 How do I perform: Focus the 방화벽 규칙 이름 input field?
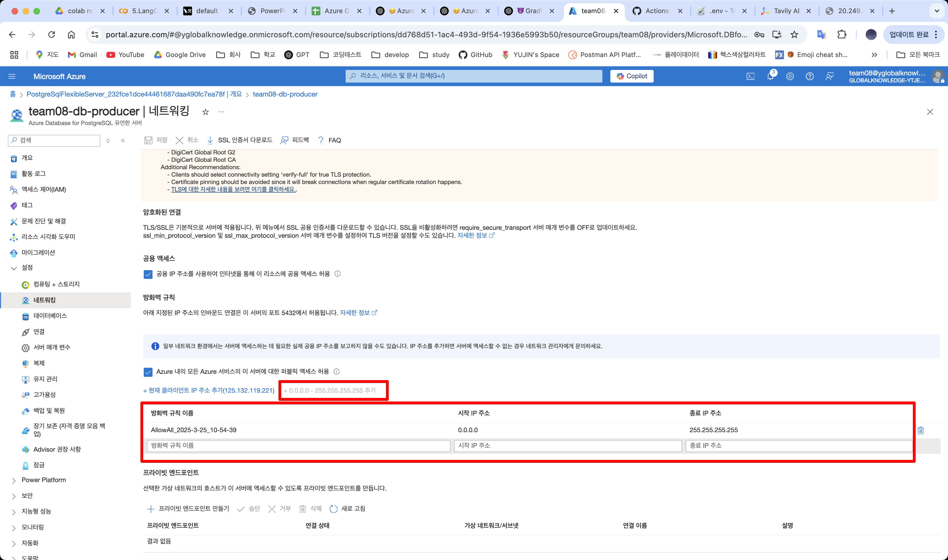point(298,446)
